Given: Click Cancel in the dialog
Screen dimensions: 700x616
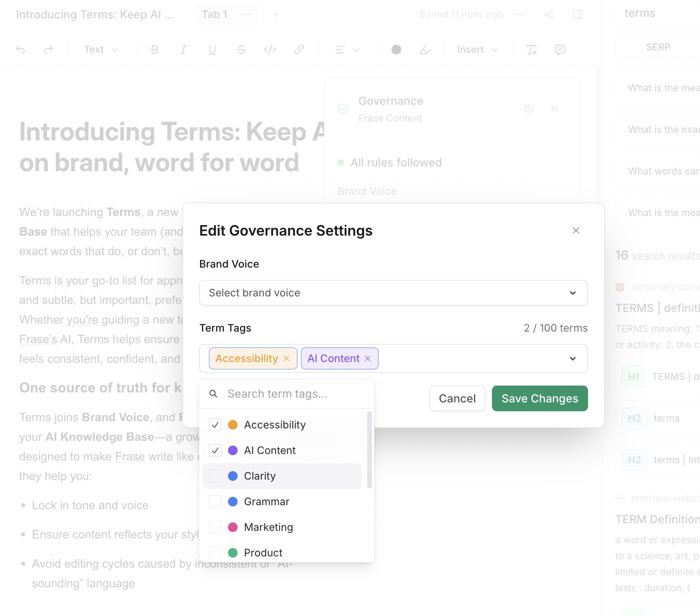Looking at the screenshot, I should coord(457,398).
